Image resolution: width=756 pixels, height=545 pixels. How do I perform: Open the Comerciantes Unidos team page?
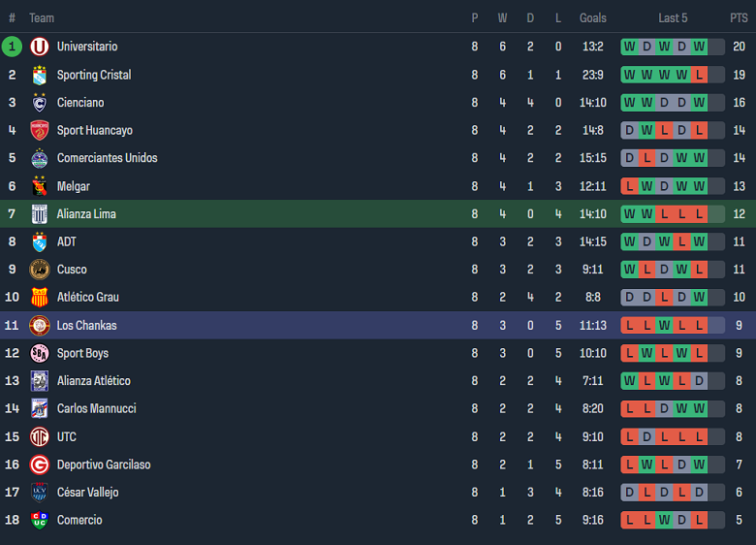[x=107, y=158]
